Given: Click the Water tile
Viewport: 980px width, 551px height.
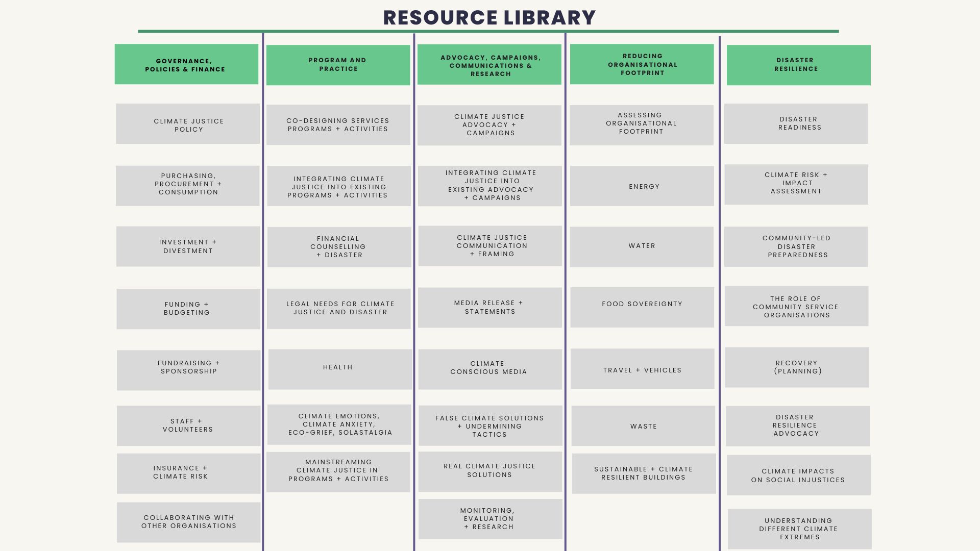Looking at the screenshot, I should point(642,247).
